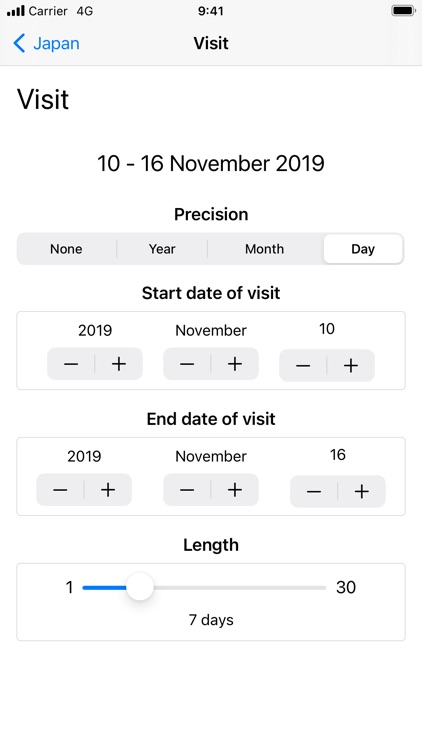Image resolution: width=422 pixels, height=750 pixels.
Task: Increase the start date month
Action: [x=235, y=364]
